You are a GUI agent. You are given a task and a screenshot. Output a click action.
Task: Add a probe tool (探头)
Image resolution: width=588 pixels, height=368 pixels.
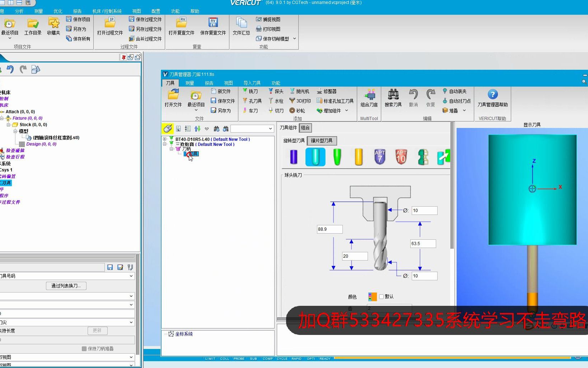coord(276,91)
